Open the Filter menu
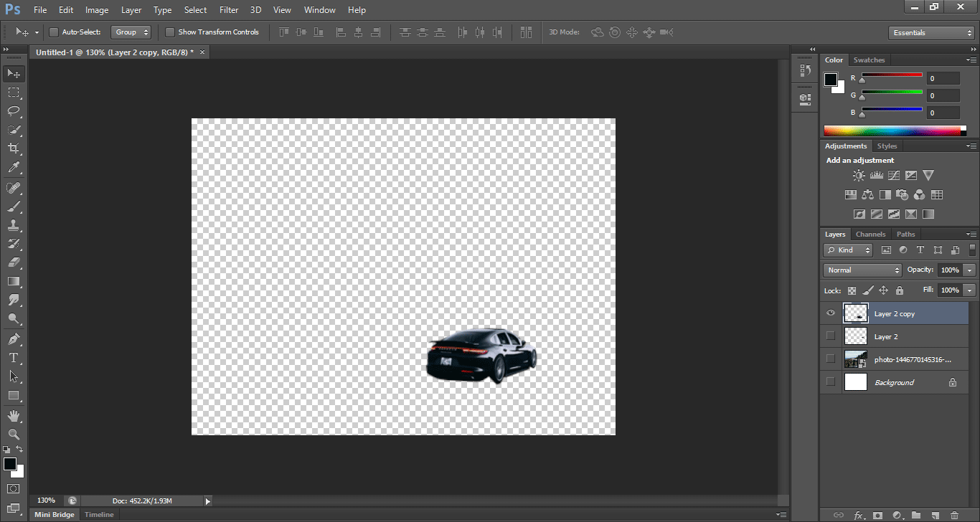The height and width of the screenshot is (522, 980). [229, 10]
